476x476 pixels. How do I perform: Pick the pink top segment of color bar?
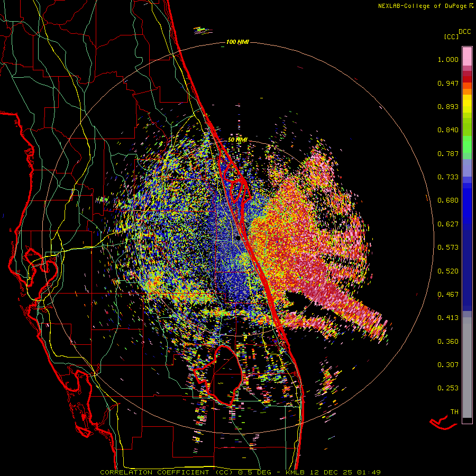[x=467, y=56]
